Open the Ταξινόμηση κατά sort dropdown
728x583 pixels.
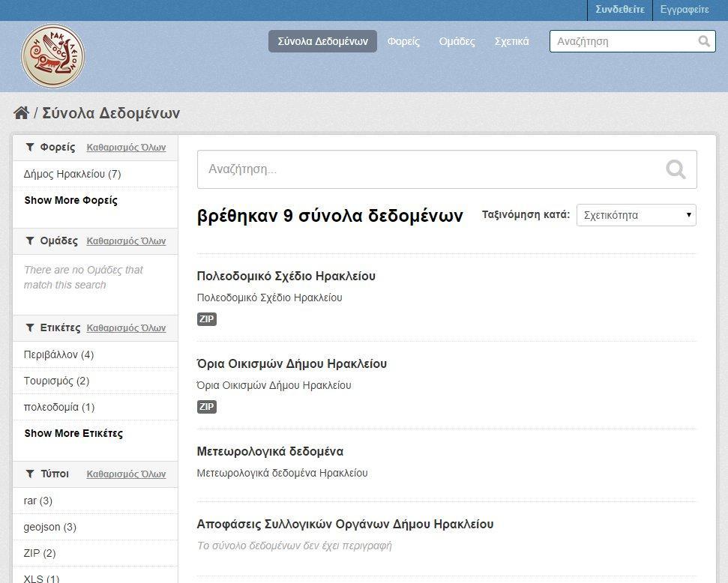tap(636, 215)
